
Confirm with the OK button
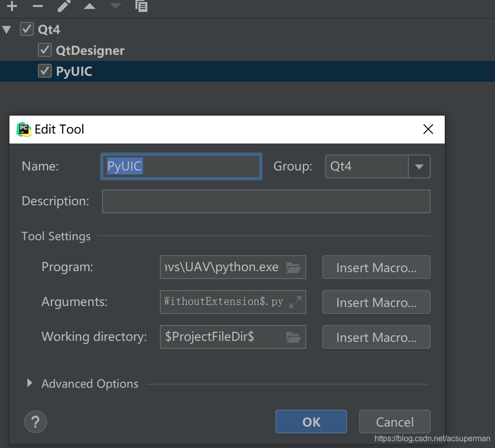point(311,422)
